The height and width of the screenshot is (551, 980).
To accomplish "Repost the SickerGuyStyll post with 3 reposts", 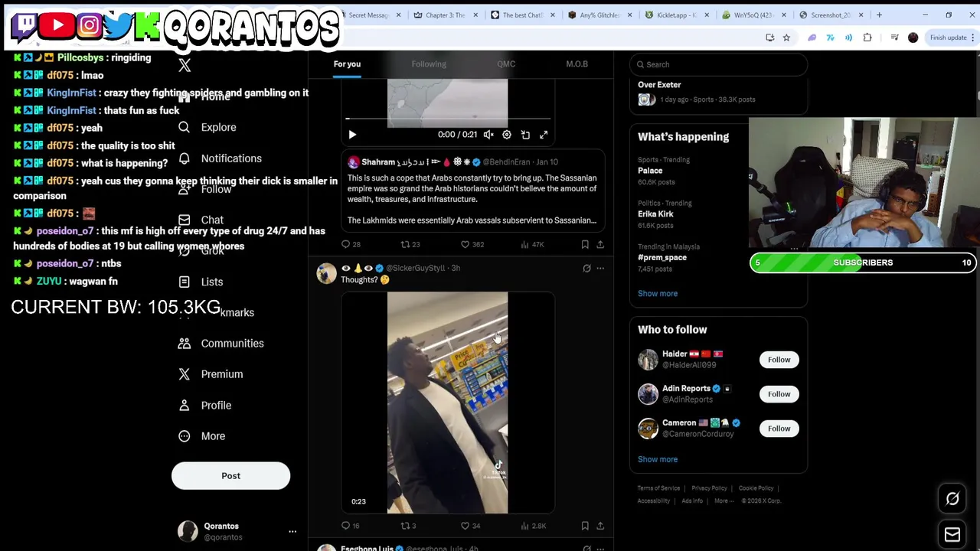I will 408,526.
